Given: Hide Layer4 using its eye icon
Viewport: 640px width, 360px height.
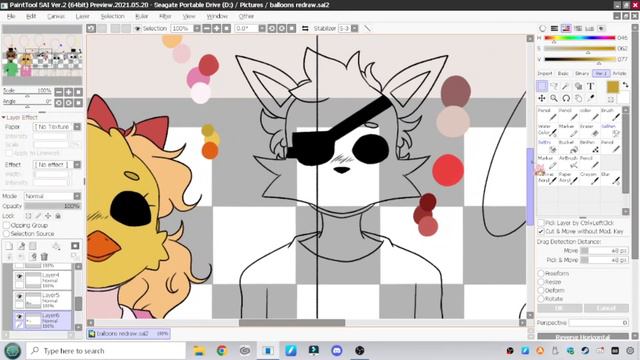Looking at the screenshot, I should (19, 276).
